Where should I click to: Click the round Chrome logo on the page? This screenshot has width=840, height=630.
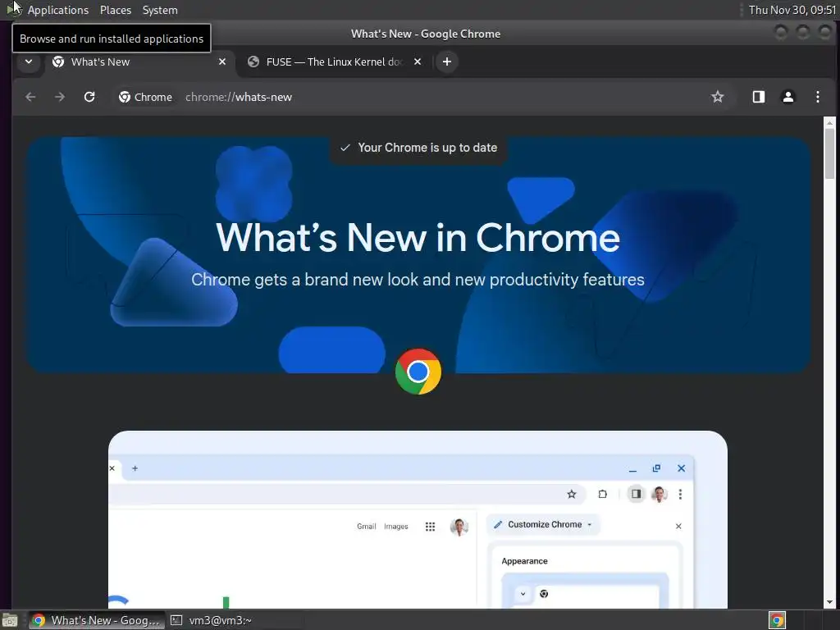point(418,372)
